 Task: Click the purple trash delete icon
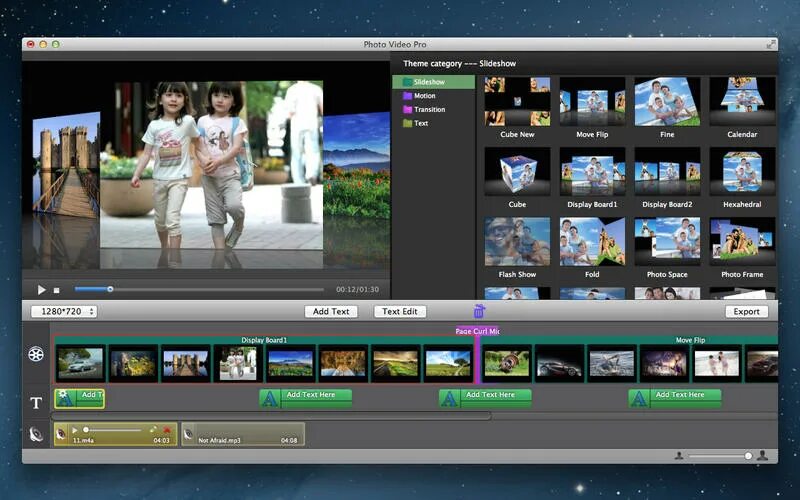click(479, 311)
